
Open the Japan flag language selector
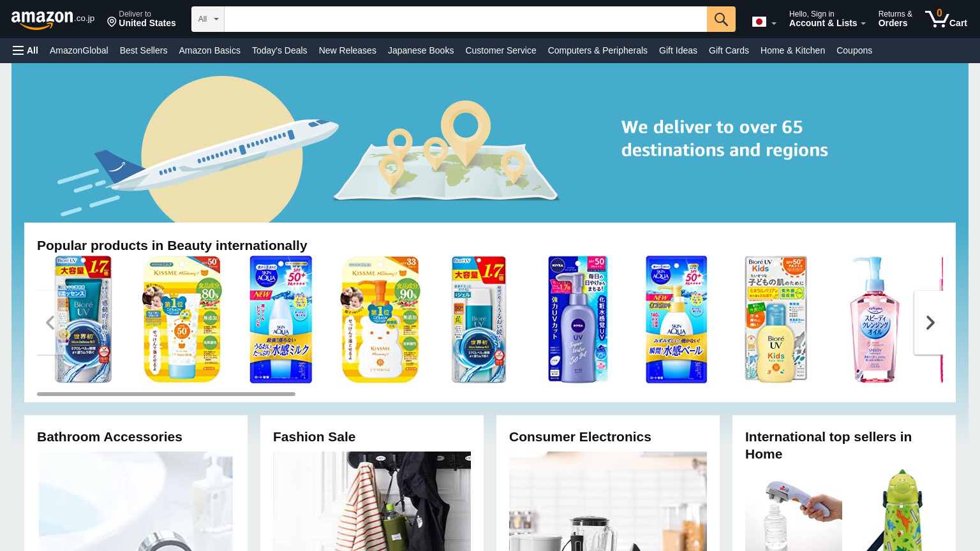[764, 22]
